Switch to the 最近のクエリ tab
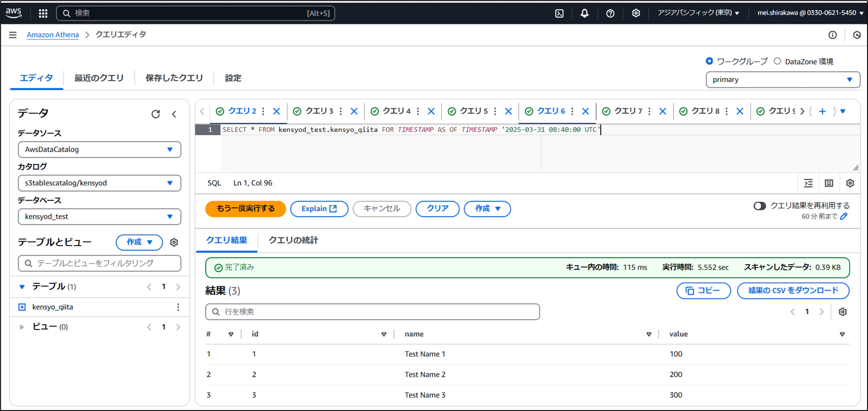The image size is (868, 411). (x=99, y=78)
